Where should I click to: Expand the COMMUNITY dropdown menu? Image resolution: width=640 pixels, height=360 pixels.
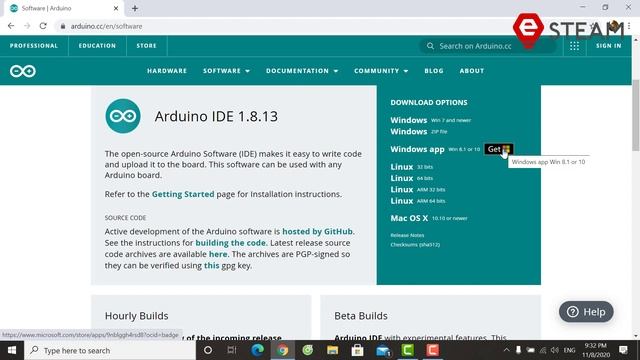click(x=381, y=71)
